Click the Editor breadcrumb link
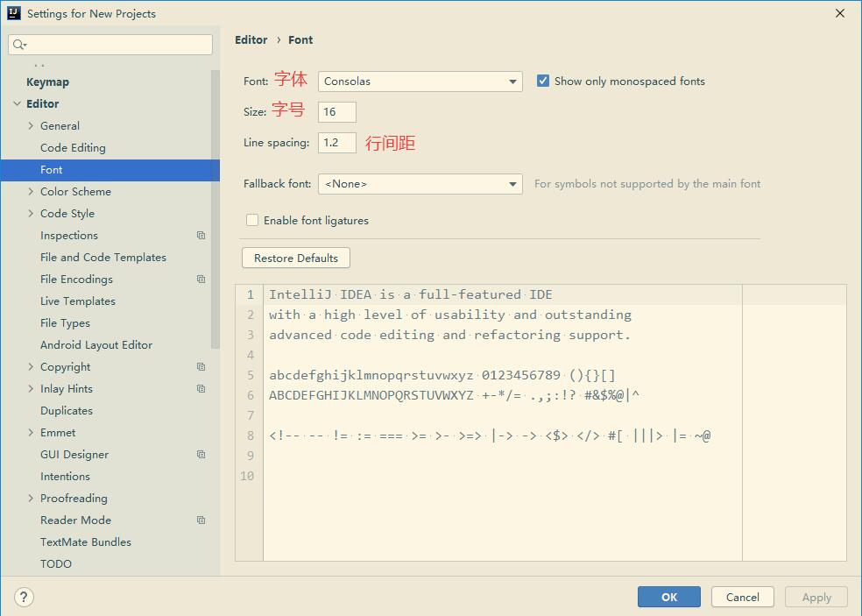The width and height of the screenshot is (862, 616). 251,39
